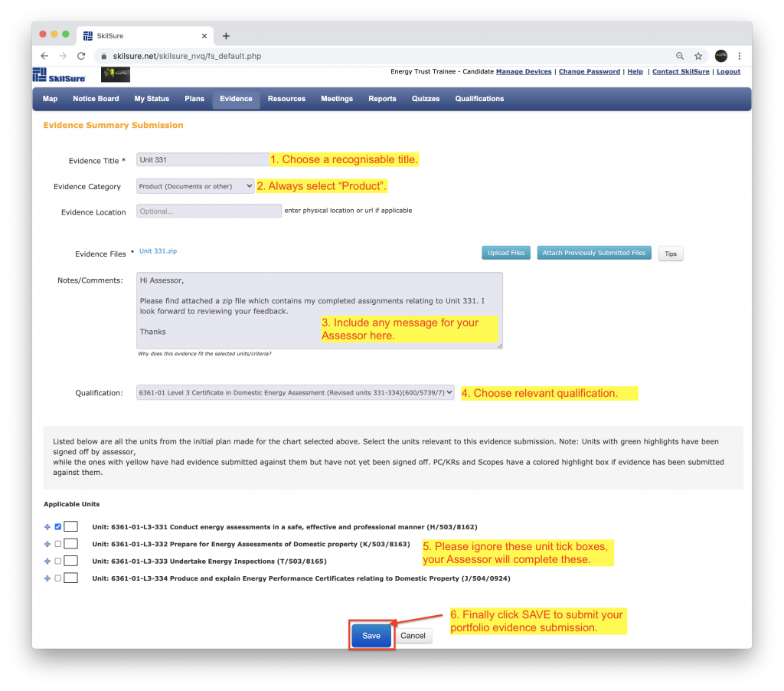The image size is (784, 691).
Task: Open a new browser tab
Action: tap(226, 36)
